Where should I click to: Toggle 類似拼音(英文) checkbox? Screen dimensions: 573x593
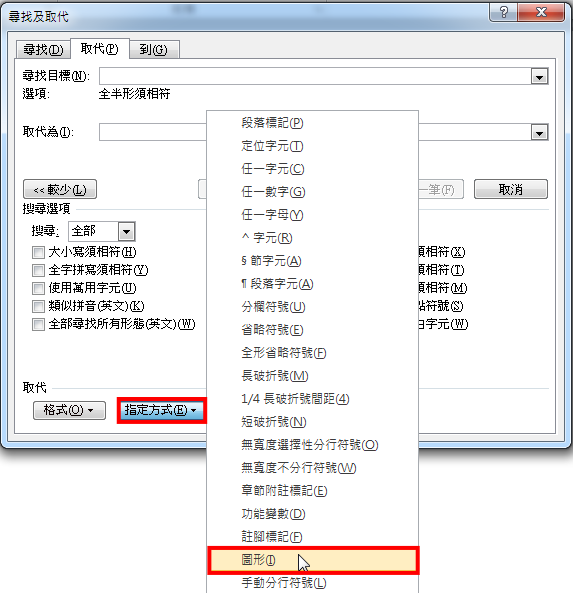[x=38, y=306]
